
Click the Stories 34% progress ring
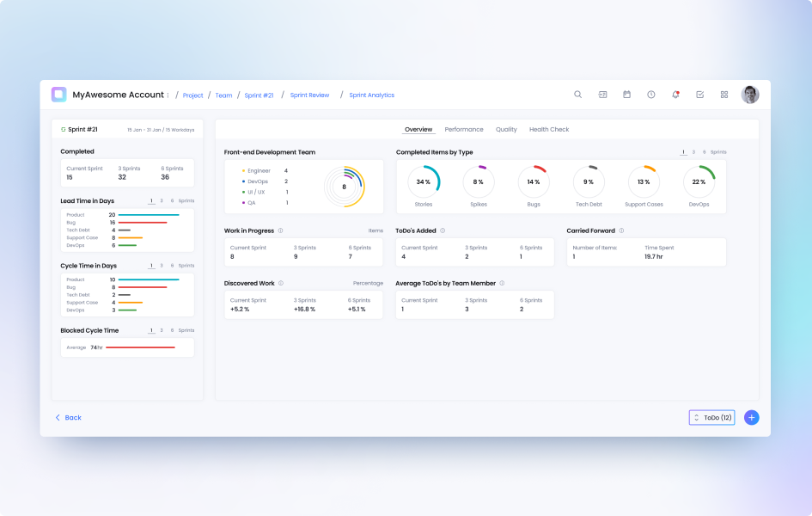(424, 182)
